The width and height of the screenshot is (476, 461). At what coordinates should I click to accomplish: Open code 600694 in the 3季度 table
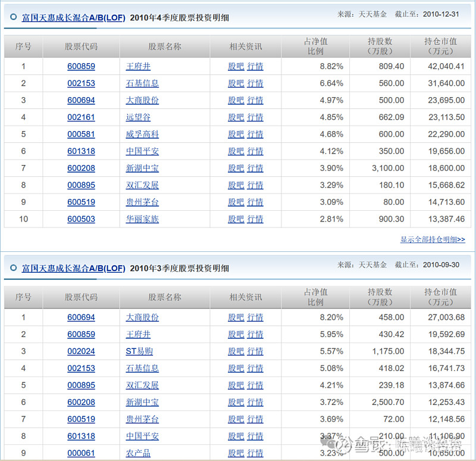tap(81, 317)
